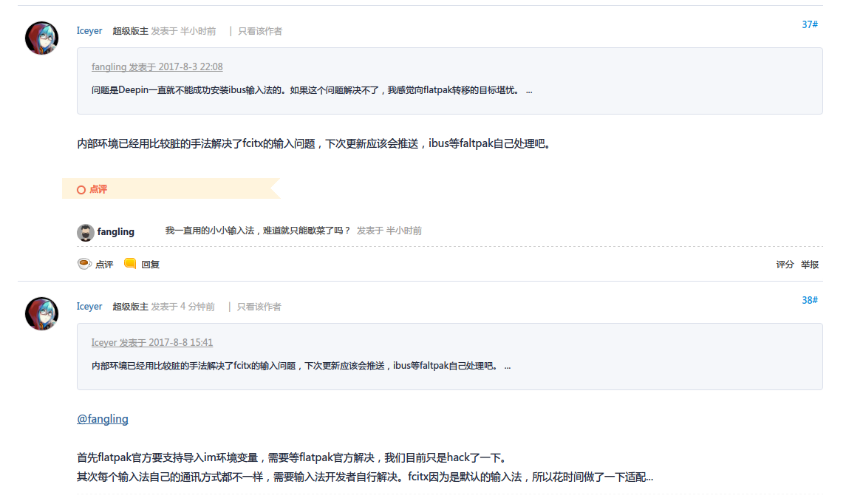This screenshot has width=846, height=504.
Task: Click the red circle icon beside 点评 header
Action: 81,190
